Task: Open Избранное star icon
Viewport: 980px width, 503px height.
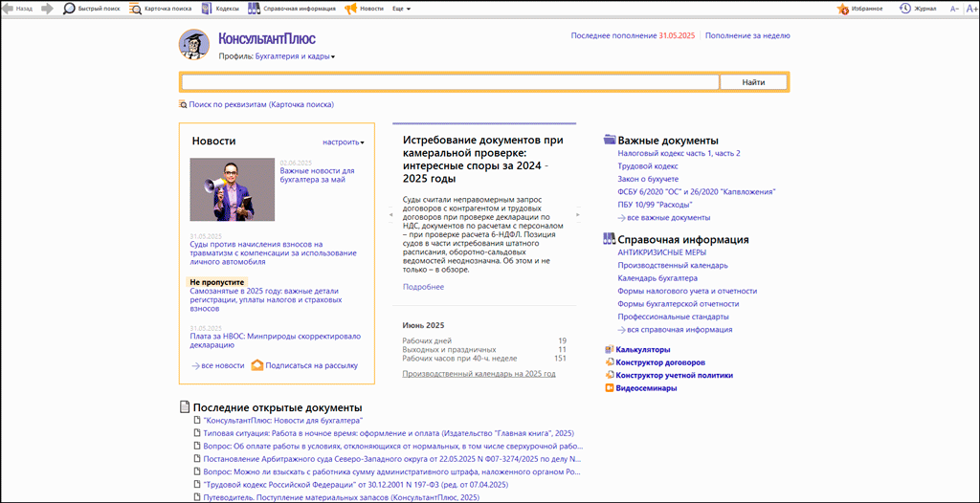Action: 843,9
